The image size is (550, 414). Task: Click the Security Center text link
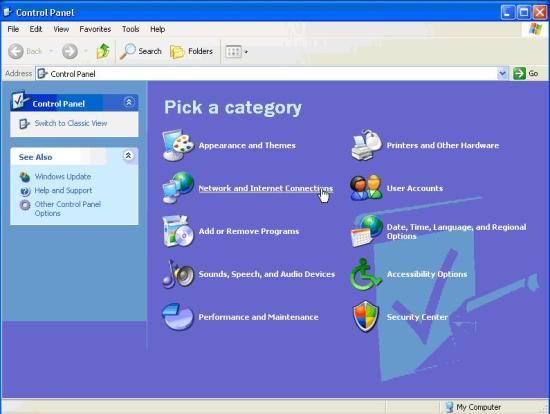(x=417, y=317)
